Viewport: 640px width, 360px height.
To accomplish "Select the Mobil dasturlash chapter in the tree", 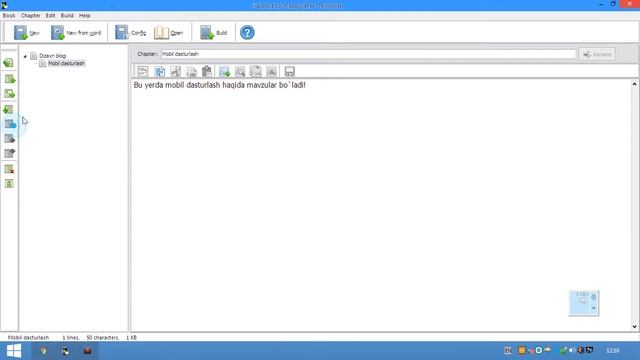I will pyautogui.click(x=66, y=63).
